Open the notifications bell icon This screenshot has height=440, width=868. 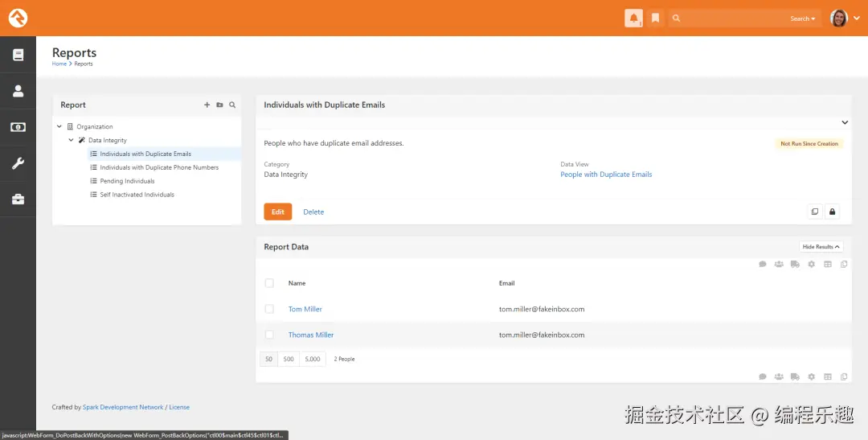634,19
